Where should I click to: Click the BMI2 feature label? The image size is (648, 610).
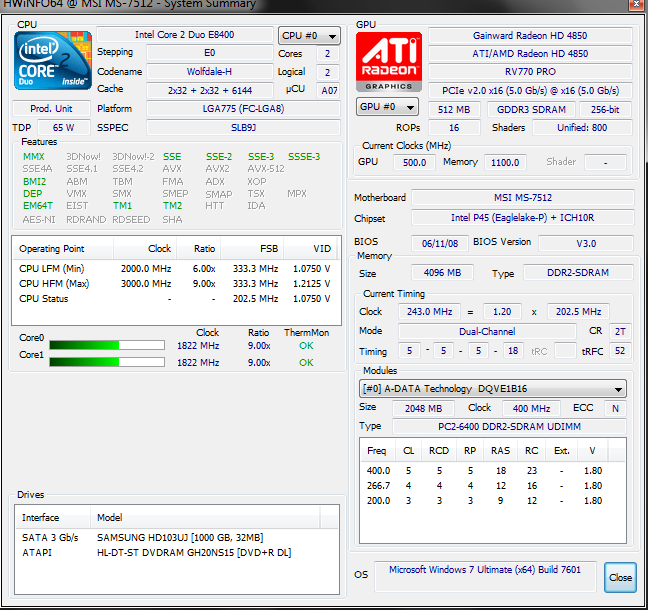(x=34, y=181)
